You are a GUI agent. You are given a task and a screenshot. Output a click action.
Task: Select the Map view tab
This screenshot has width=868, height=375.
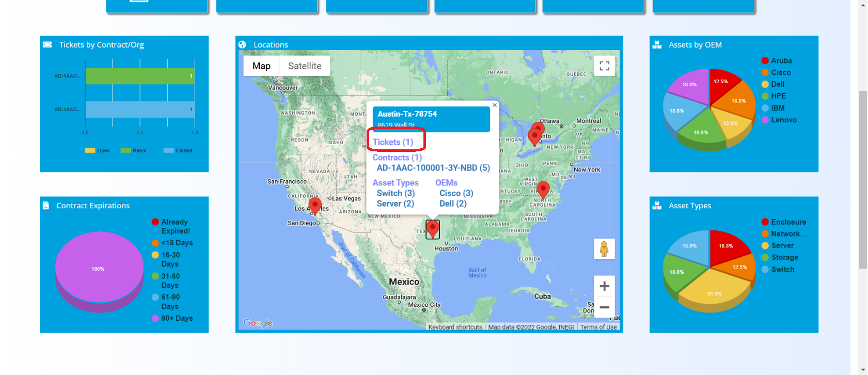pos(261,66)
